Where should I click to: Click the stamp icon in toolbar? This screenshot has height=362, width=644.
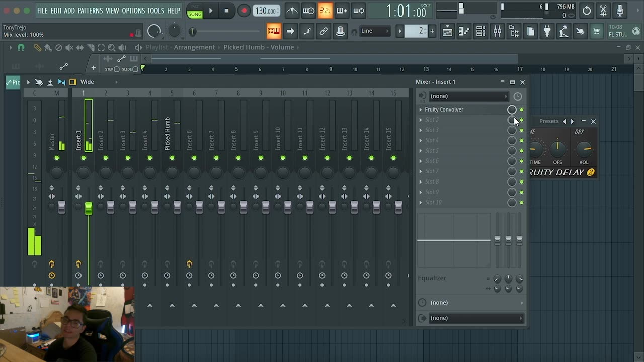tap(340, 31)
